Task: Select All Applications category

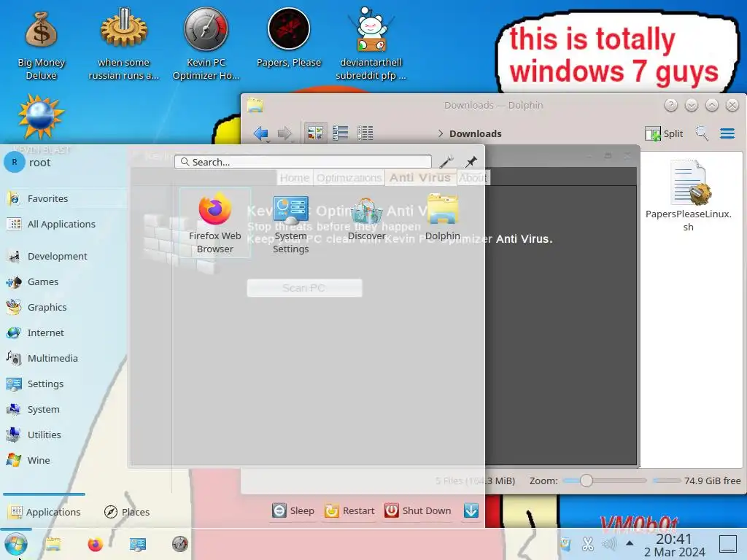Action: point(64,224)
